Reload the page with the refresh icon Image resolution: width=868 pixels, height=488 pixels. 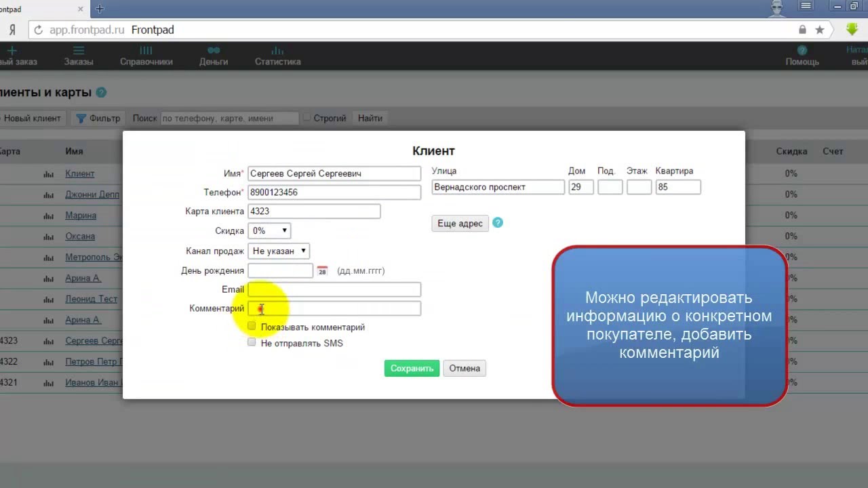pyautogui.click(x=38, y=30)
